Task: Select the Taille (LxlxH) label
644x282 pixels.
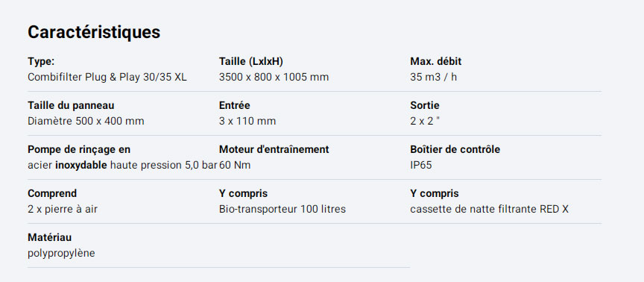Action: [x=251, y=62]
